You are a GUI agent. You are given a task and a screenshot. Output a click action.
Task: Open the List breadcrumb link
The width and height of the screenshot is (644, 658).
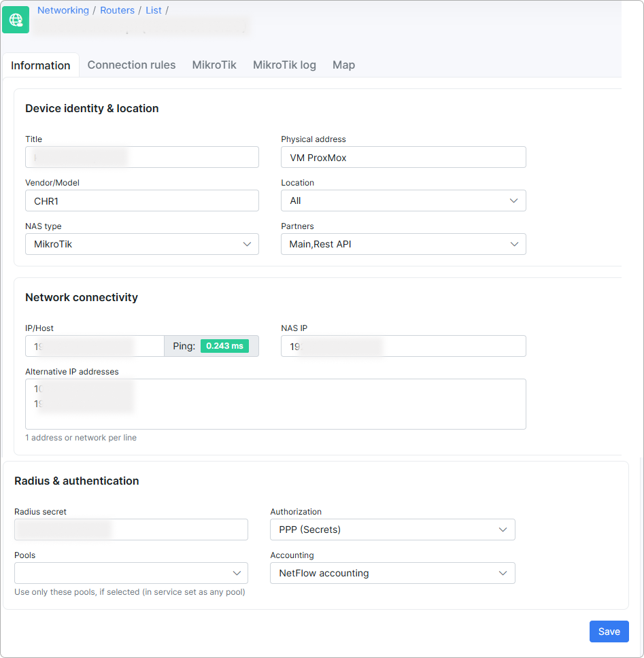click(x=153, y=10)
